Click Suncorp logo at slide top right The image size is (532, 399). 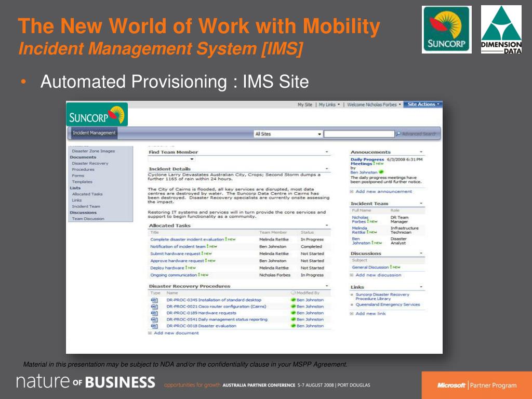(446, 30)
